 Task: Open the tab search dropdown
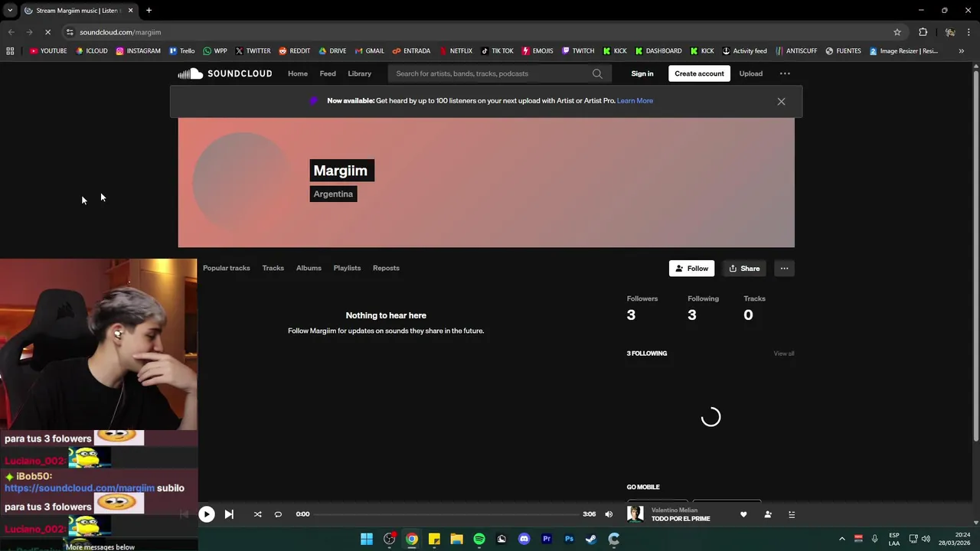coord(10,11)
